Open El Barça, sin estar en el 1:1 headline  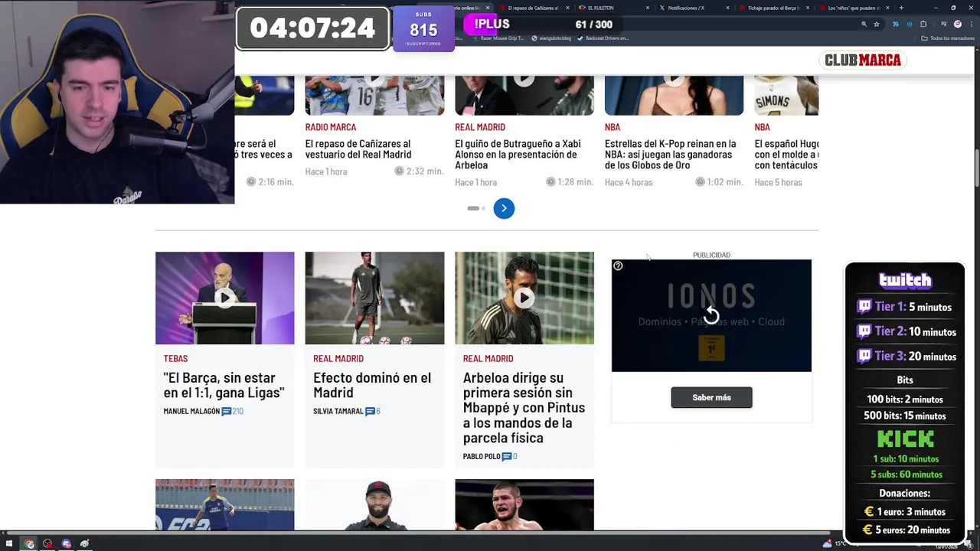pos(224,385)
